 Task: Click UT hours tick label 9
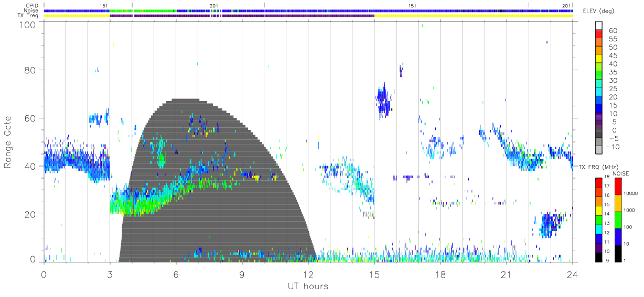pos(242,274)
